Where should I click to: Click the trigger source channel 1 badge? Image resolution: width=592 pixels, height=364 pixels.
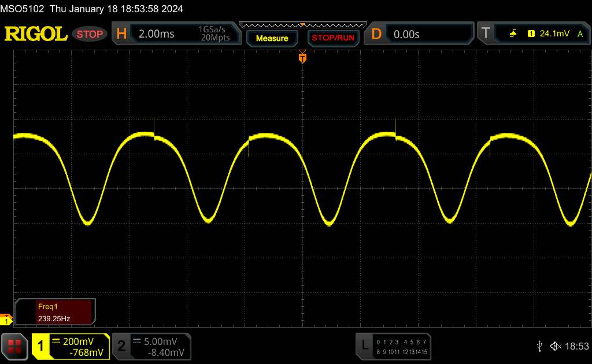(x=531, y=34)
